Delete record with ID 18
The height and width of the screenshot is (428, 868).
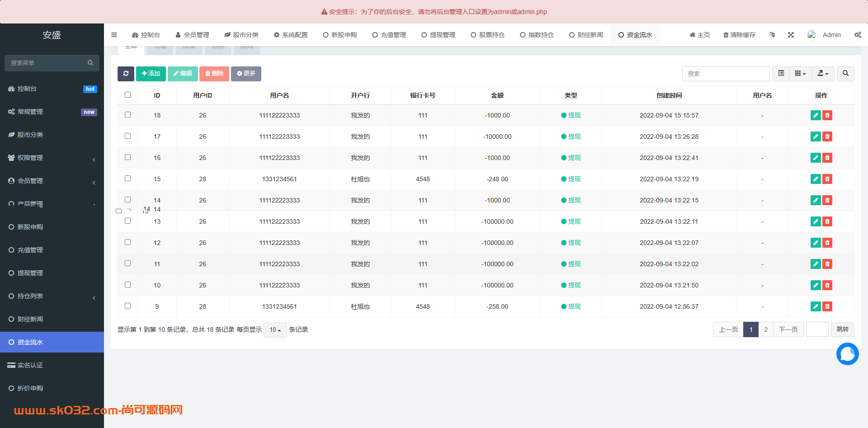[827, 115]
